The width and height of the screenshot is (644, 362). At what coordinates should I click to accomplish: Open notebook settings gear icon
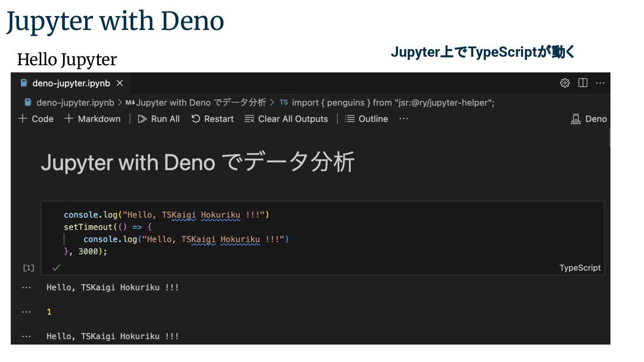click(x=565, y=83)
